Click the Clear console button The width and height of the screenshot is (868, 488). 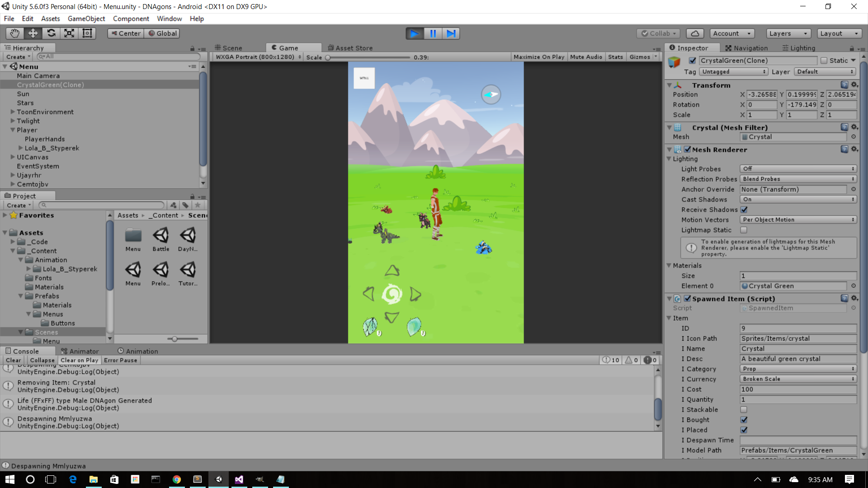tap(13, 360)
